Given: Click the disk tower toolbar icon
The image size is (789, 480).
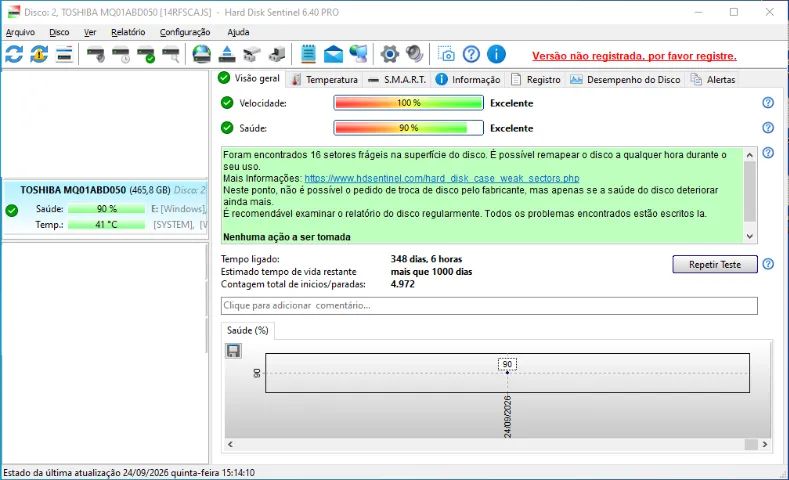Looking at the screenshot, I should (277, 54).
